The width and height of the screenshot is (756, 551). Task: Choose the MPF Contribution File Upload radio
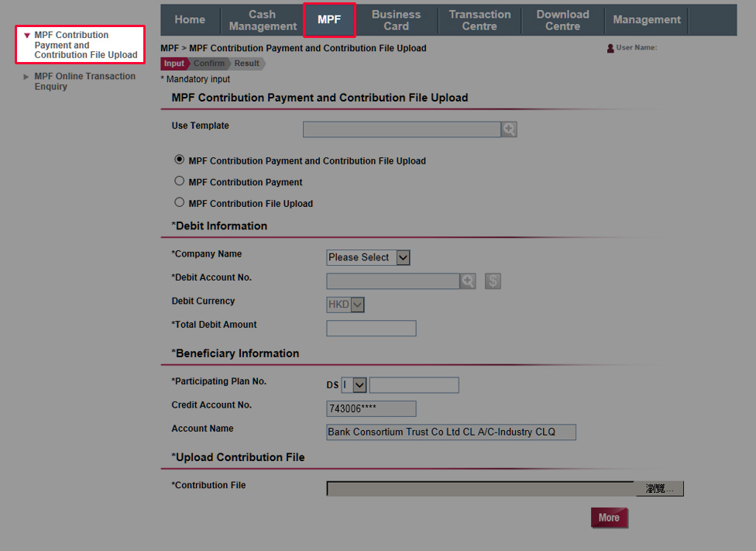[180, 202]
